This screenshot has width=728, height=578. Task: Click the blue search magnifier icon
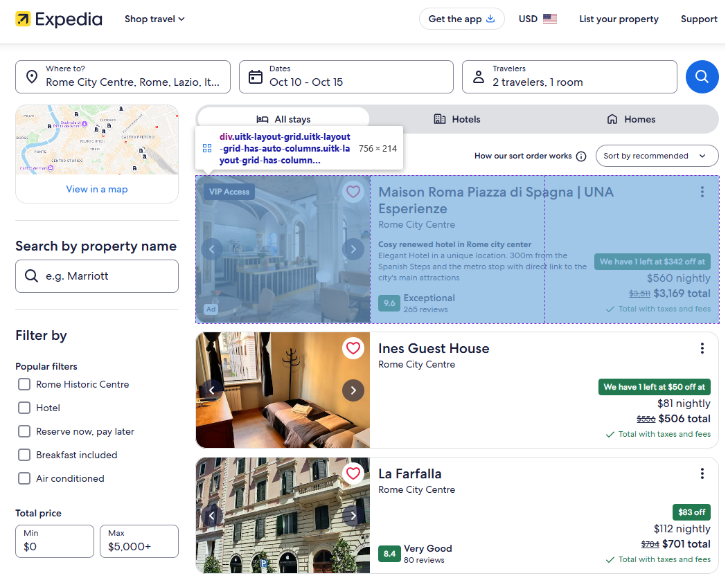tap(702, 77)
